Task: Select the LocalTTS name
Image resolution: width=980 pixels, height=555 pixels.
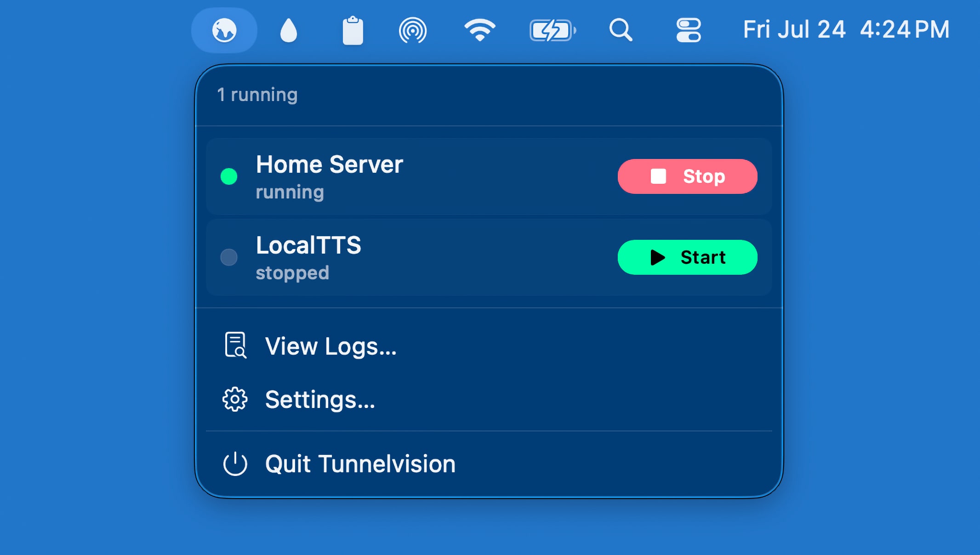Action: coord(308,245)
